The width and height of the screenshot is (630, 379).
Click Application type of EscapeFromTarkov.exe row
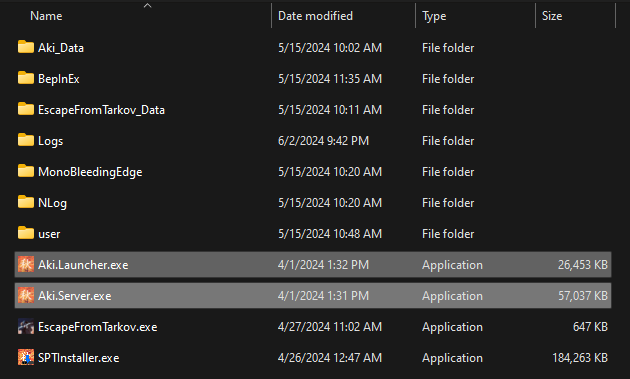(x=452, y=327)
